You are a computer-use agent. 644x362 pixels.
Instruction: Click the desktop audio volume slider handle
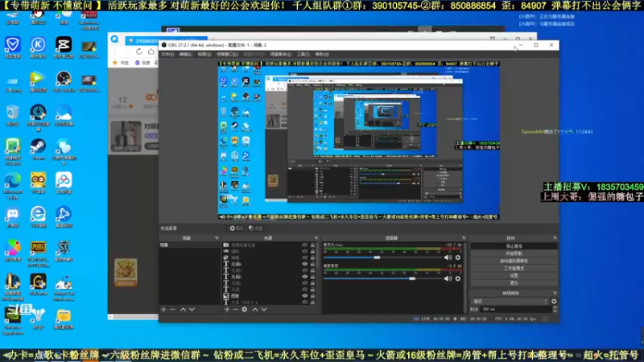click(412, 278)
